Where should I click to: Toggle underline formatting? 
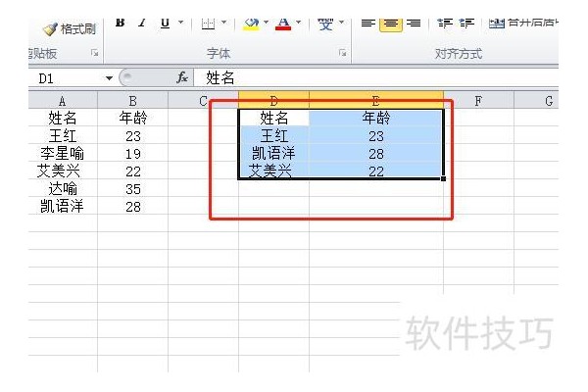coord(165,23)
